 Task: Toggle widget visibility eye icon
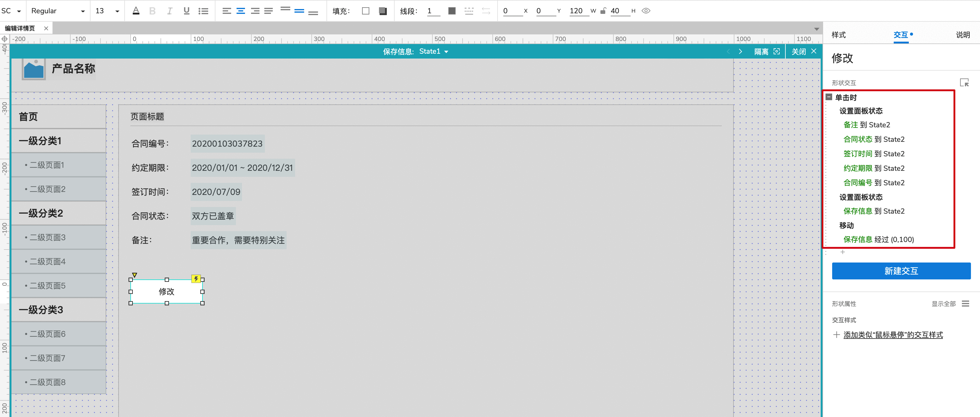(x=646, y=11)
